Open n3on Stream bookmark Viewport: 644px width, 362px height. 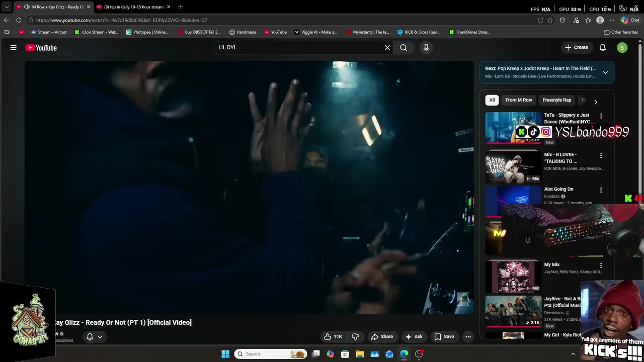pyautogui.click(x=96, y=32)
